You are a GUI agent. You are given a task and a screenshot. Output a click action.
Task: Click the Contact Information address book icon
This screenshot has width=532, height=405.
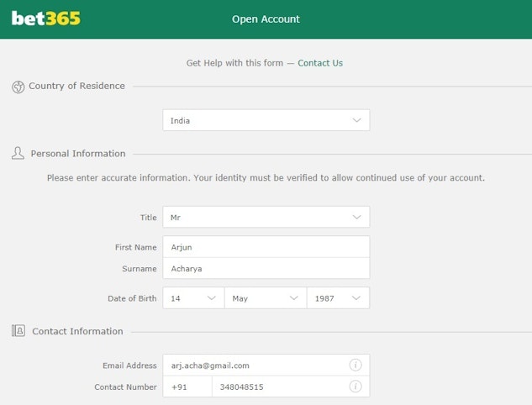click(x=18, y=331)
